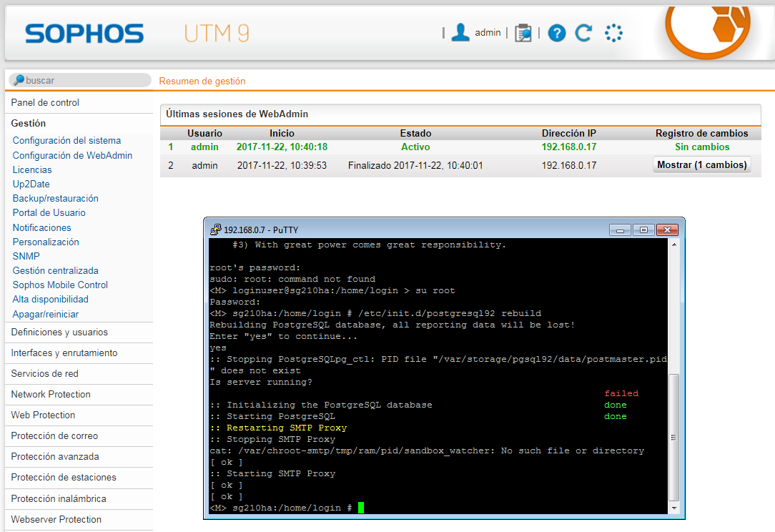Click the PuTTY window title icon

pos(215,230)
